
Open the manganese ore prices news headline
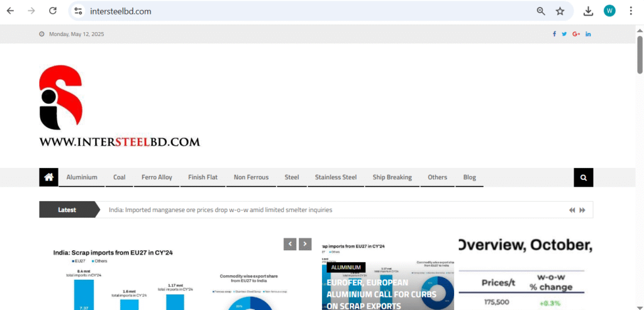[221, 210]
